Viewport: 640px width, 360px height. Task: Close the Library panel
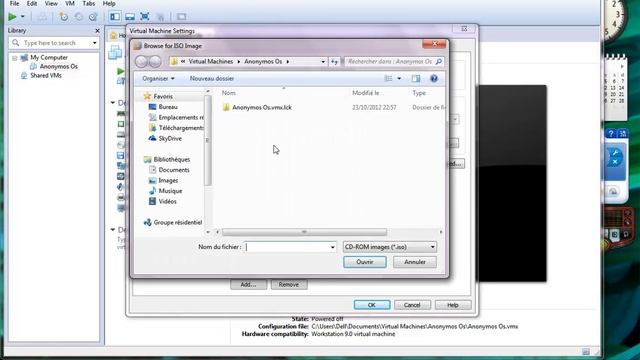97,31
